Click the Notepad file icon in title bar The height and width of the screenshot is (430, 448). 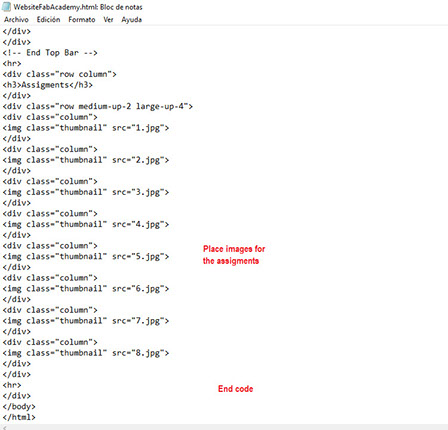click(6, 7)
